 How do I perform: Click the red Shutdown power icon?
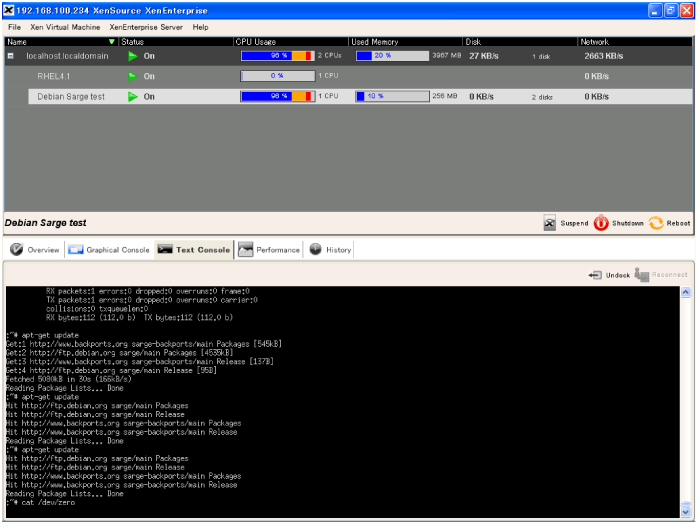pos(601,223)
